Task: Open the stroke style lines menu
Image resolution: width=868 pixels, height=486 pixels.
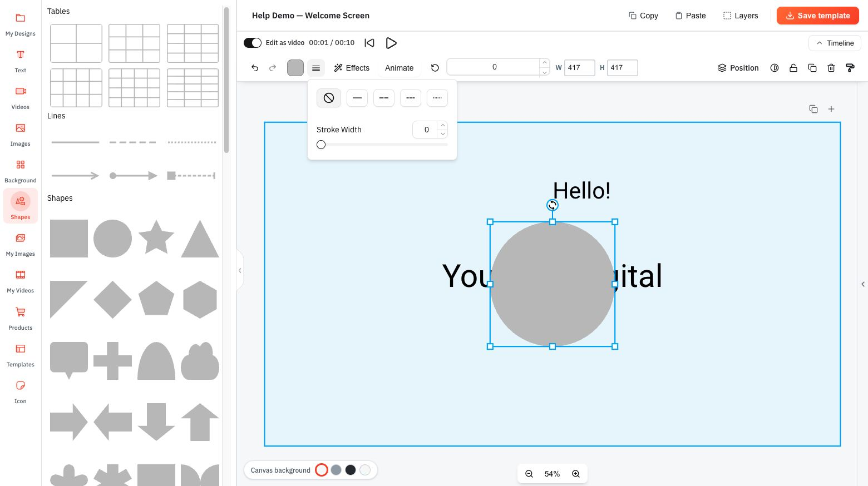Action: 316,68
